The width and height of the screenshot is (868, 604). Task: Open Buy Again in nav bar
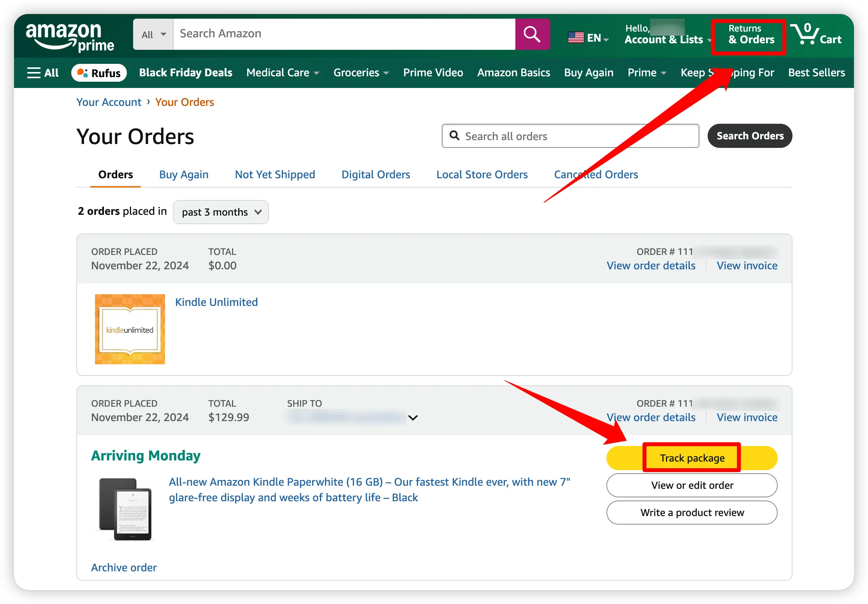589,73
